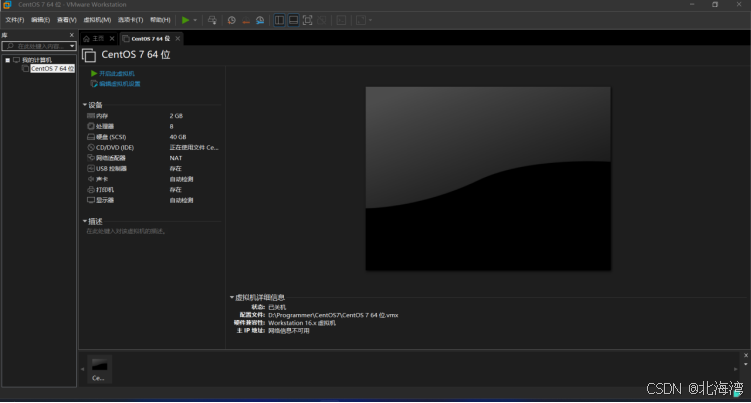Click the console view toolbar icon

[x=341, y=20]
